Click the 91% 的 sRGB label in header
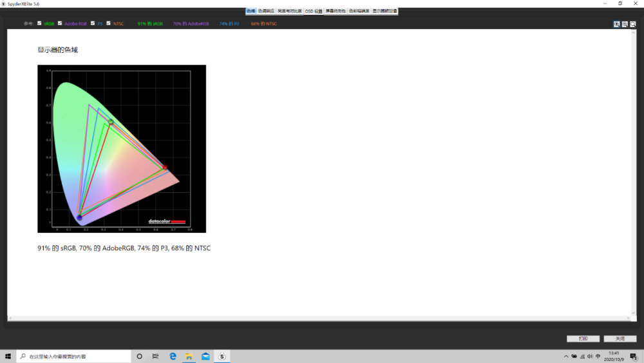 [150, 24]
